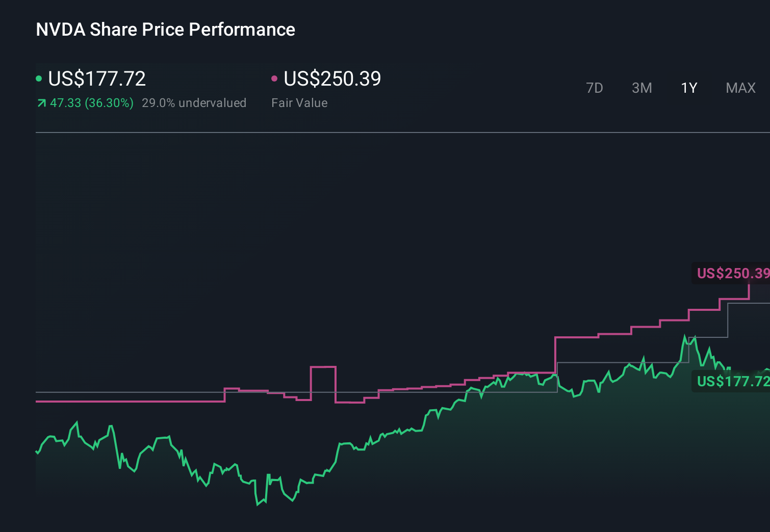
Task: Click the NVDA Share Price Performance title
Action: pos(165,30)
